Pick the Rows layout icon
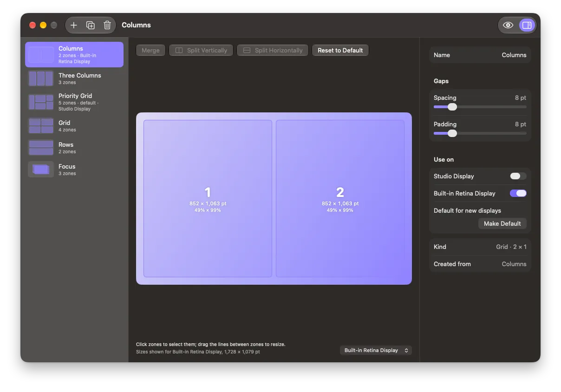This screenshot has width=561, height=392. click(41, 148)
